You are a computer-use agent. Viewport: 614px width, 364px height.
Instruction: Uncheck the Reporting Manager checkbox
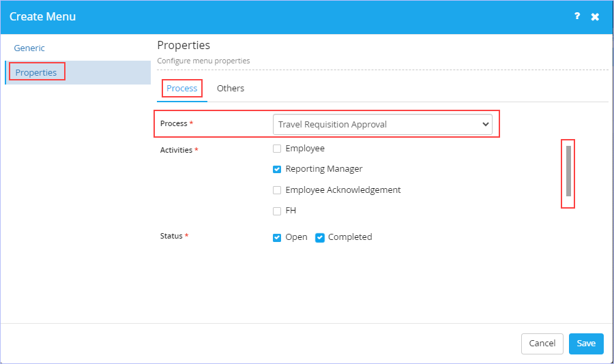click(277, 170)
